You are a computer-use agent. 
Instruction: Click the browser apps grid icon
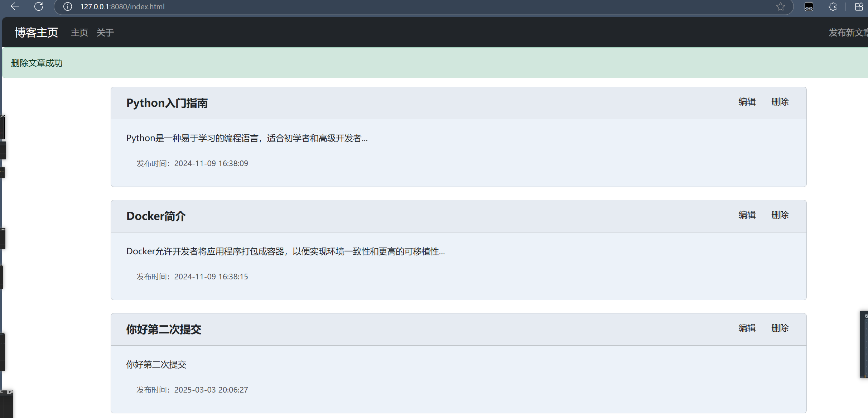click(859, 7)
